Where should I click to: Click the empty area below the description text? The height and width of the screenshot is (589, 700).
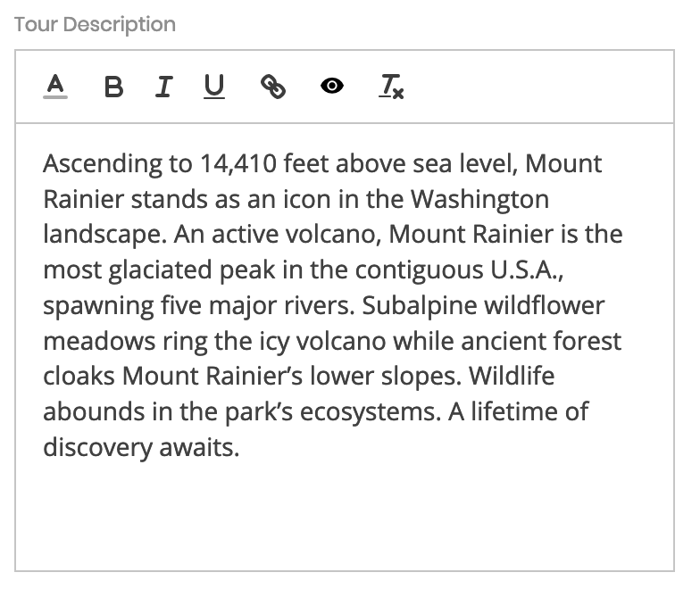pos(345,513)
